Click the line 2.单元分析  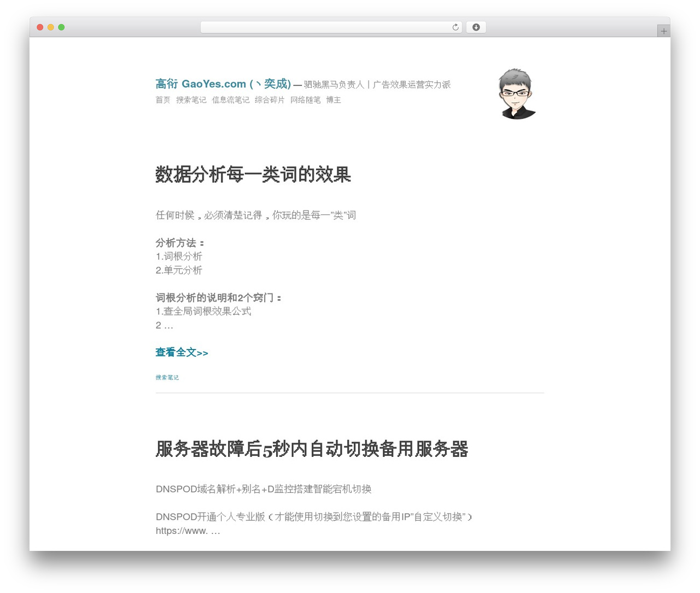point(179,270)
